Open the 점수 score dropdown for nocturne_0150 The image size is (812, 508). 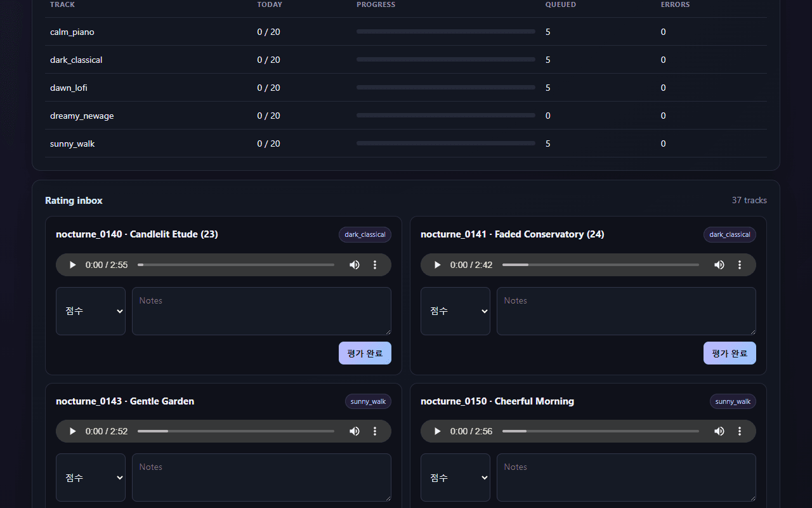(455, 478)
